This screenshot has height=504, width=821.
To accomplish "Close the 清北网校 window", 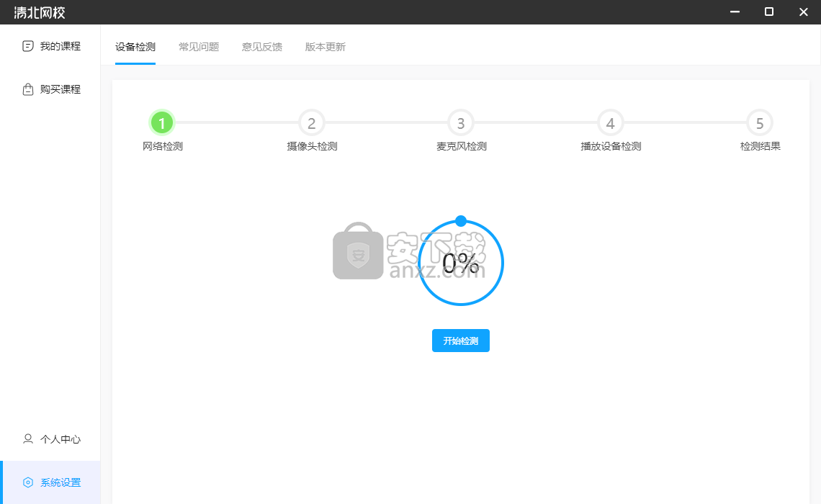I will coord(803,12).
